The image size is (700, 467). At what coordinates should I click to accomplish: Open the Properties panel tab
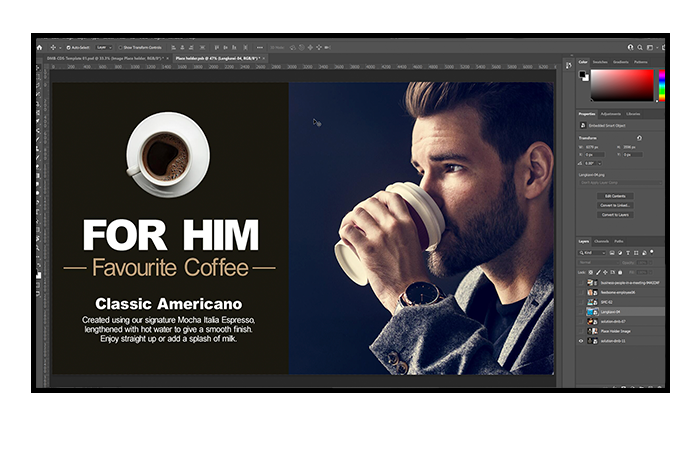tap(587, 114)
